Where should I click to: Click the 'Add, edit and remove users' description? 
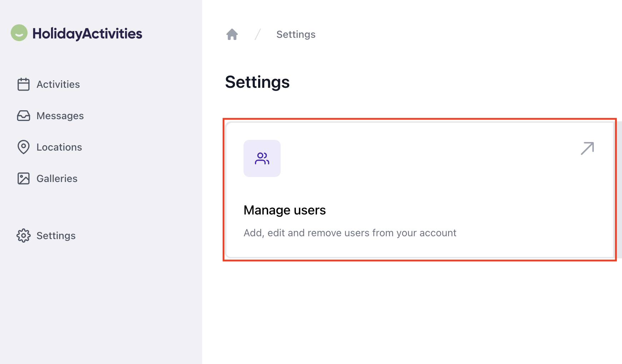(350, 233)
